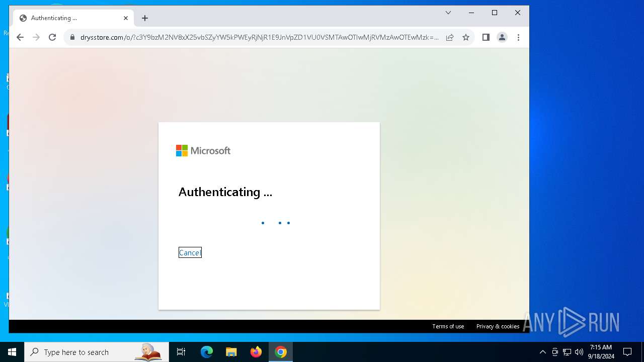The image size is (644, 362).
Task: Open the notification center icon
Action: pos(627,352)
